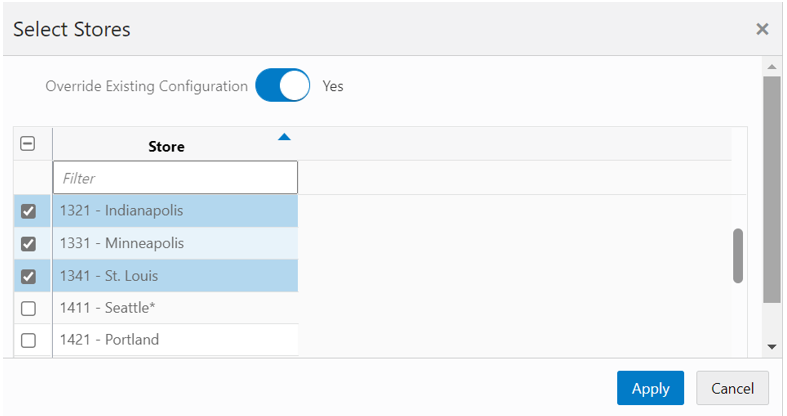This screenshot has height=416, width=787.
Task: Check the 1411 - Seattle checkbox
Action: (x=28, y=308)
